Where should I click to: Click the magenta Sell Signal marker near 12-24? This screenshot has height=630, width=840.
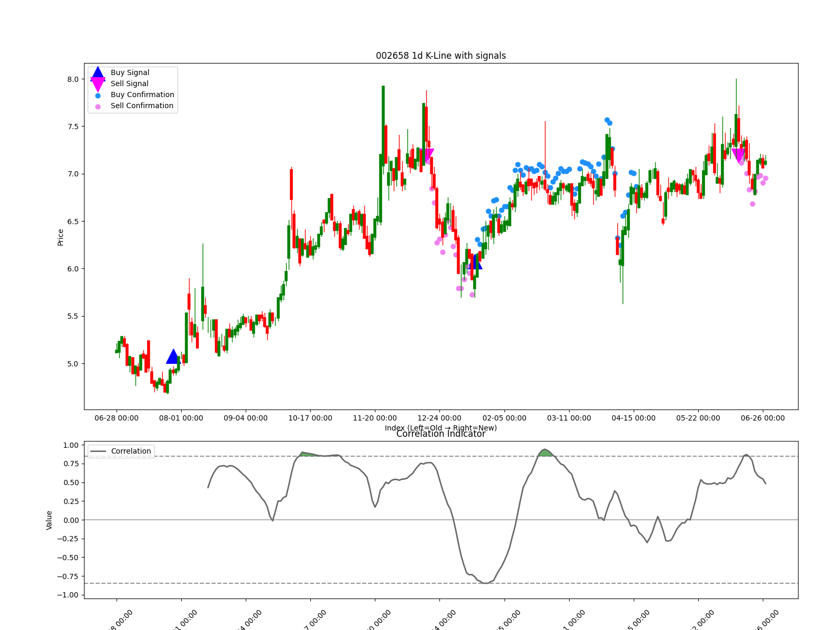click(x=427, y=156)
